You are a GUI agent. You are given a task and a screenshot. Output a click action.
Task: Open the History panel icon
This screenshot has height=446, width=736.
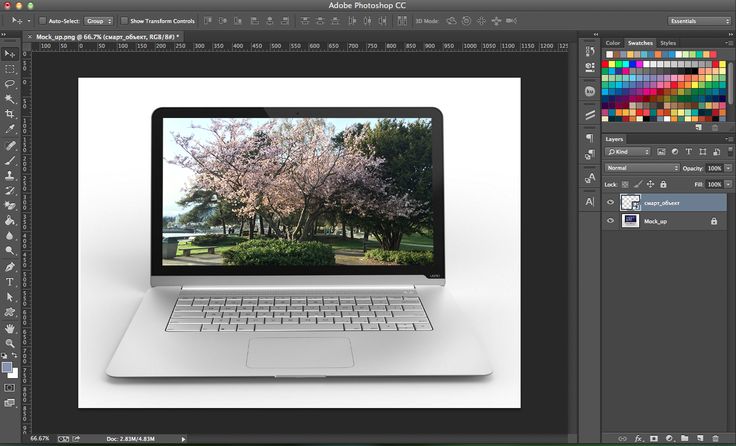[590, 51]
